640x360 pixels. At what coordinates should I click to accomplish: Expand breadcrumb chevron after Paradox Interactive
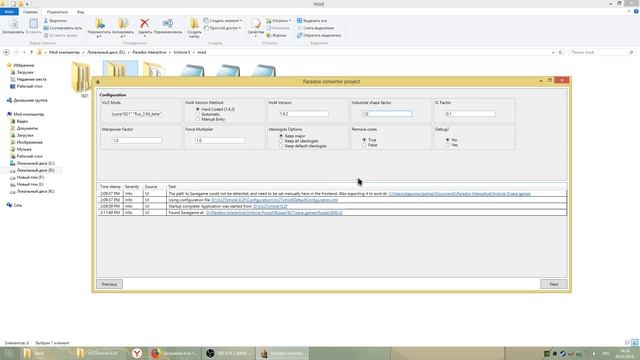coord(169,52)
